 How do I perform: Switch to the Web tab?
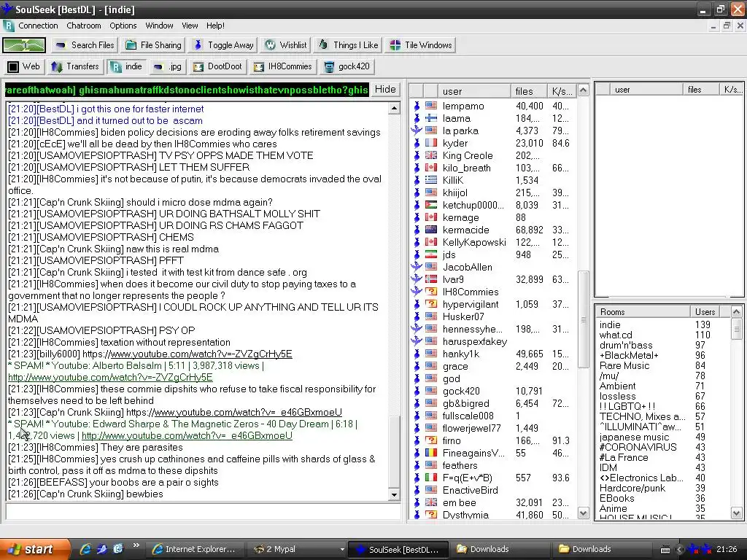tap(24, 66)
